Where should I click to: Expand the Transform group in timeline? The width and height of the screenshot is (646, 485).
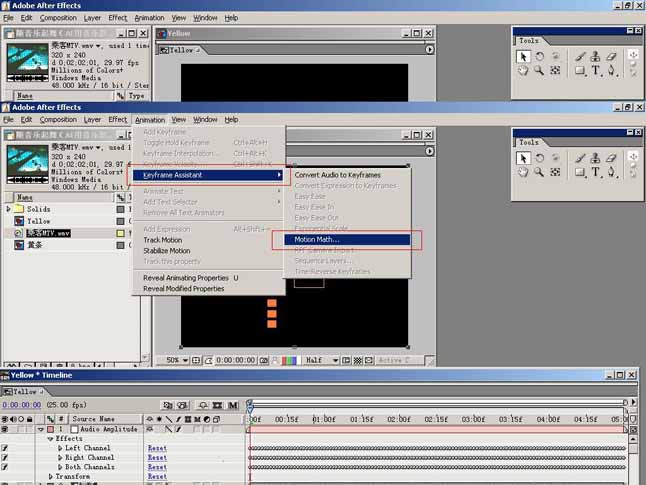[x=50, y=476]
